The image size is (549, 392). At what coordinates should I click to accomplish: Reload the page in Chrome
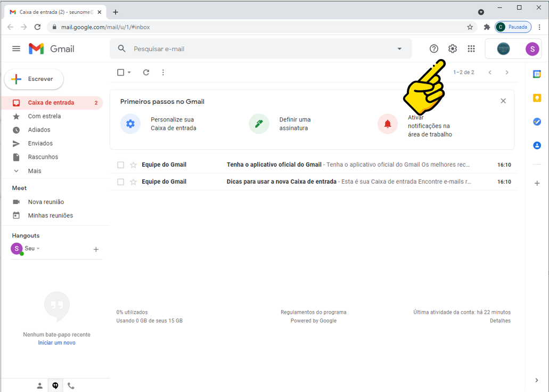click(37, 27)
